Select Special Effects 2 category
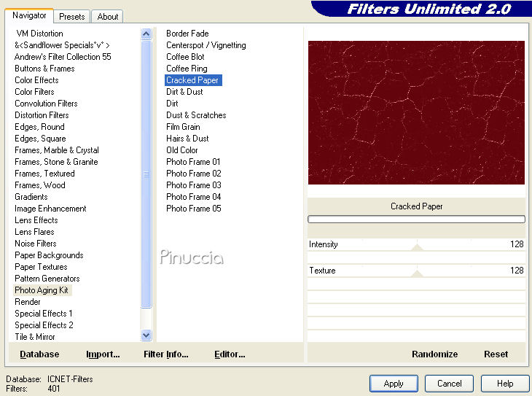The height and width of the screenshot is (396, 532). pos(44,325)
